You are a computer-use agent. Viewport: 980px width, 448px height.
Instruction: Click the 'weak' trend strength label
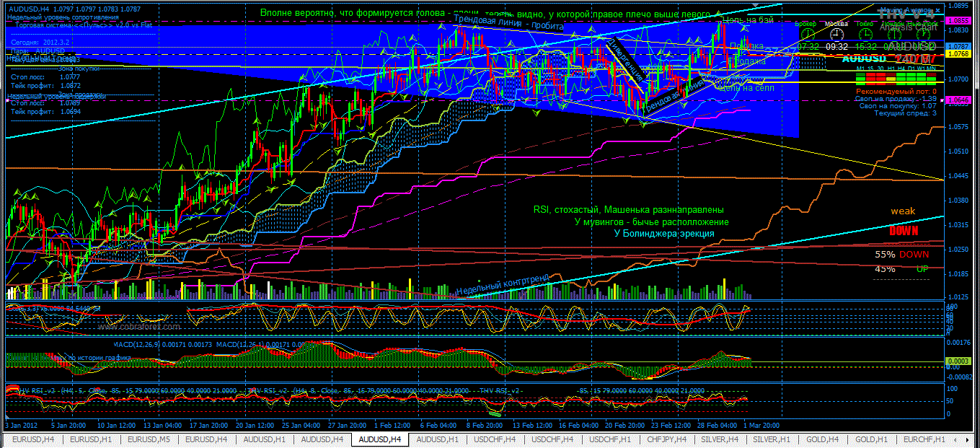(x=902, y=211)
